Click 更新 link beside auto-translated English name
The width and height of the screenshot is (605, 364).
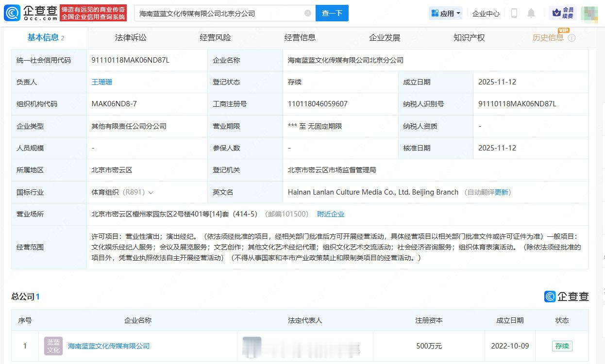(502, 192)
